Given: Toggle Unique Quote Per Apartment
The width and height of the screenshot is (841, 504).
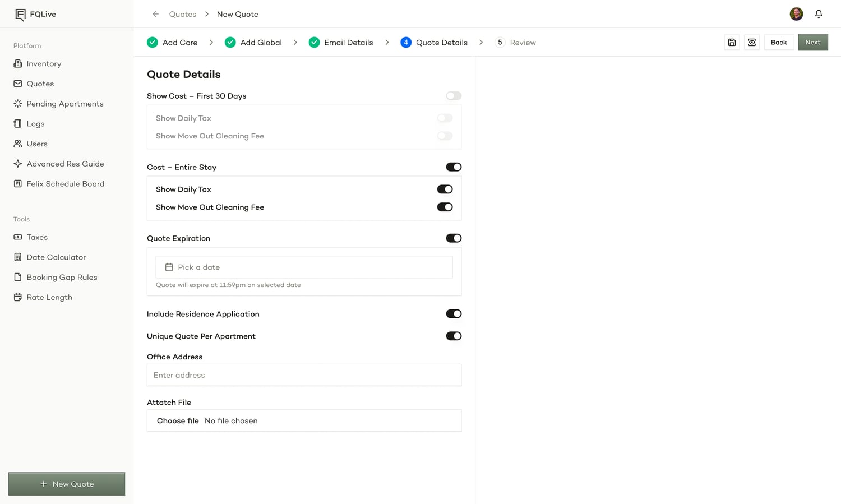Looking at the screenshot, I should [x=454, y=336].
